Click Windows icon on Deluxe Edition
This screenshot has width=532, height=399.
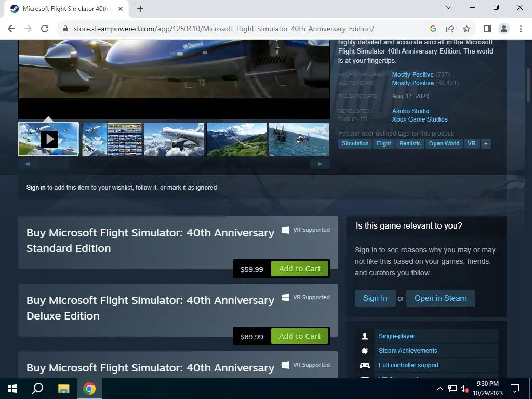285,298
